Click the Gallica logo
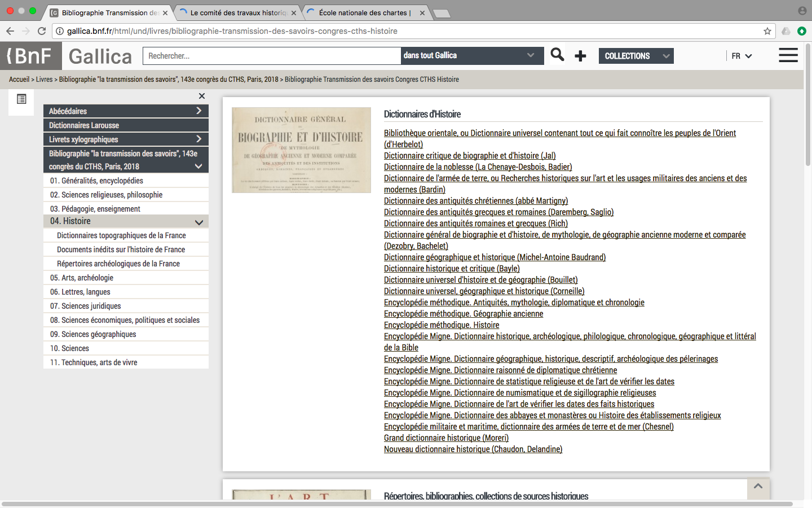Viewport: 812px width, 508px height. click(100, 56)
